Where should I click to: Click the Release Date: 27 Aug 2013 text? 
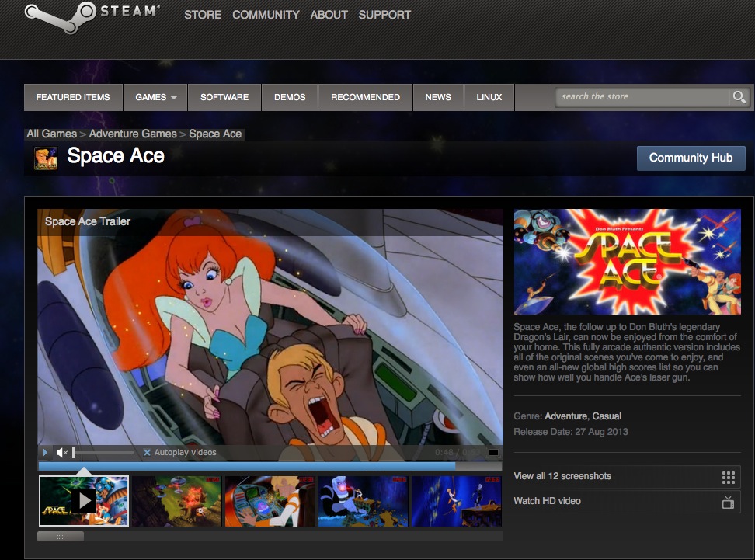click(x=571, y=432)
